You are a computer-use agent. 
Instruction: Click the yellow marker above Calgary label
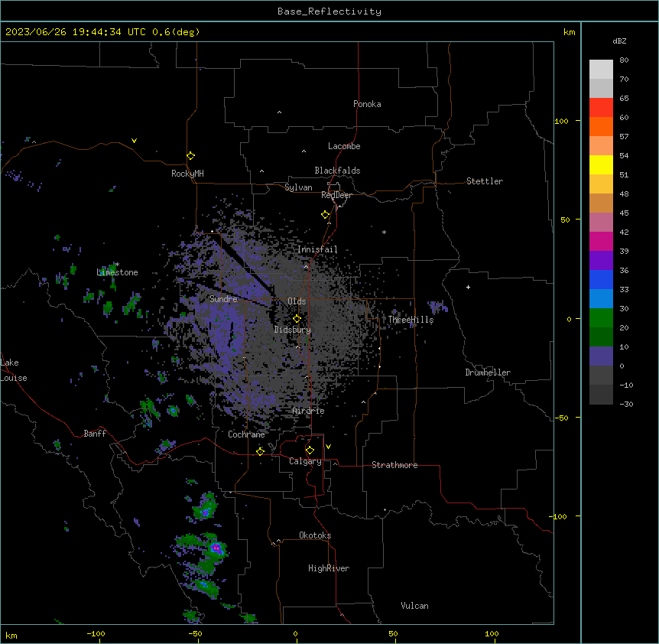click(x=310, y=450)
